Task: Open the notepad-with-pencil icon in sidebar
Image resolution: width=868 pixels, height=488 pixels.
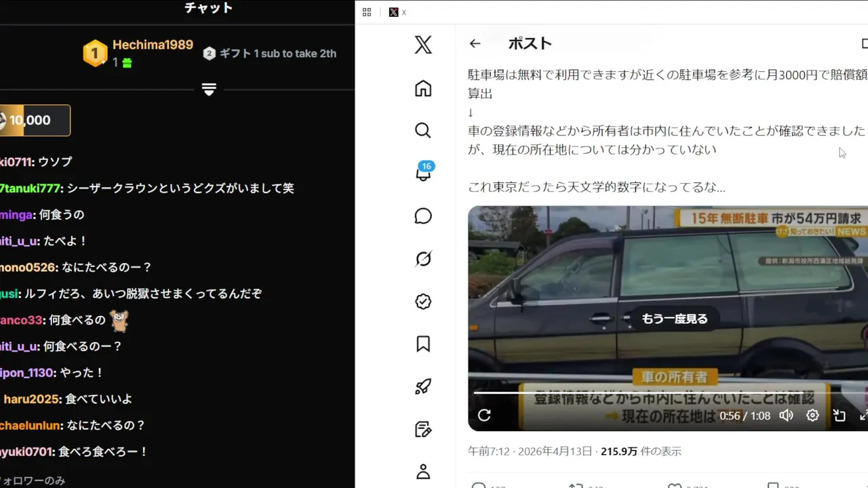Action: (423, 430)
